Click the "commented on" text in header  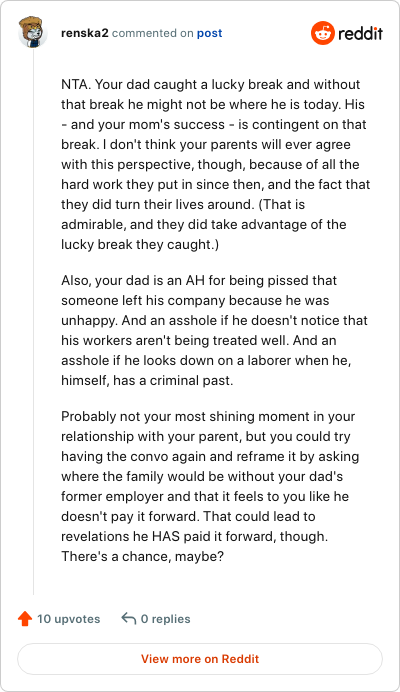(152, 33)
